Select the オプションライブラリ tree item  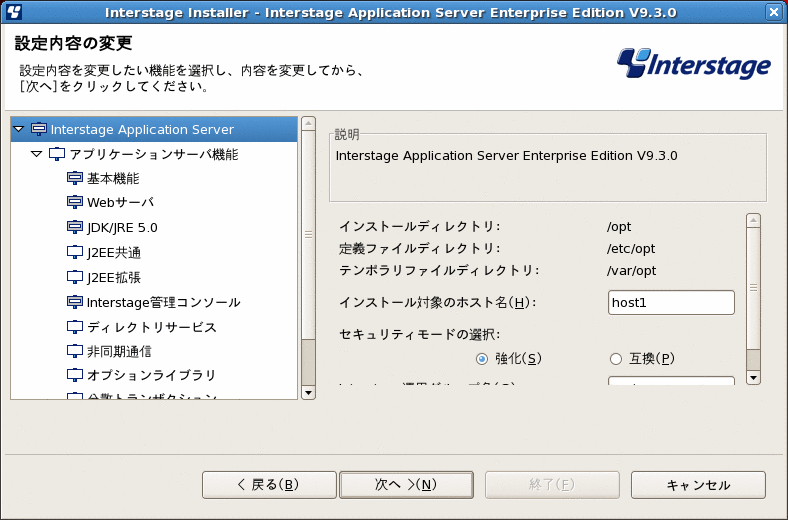pos(151,375)
